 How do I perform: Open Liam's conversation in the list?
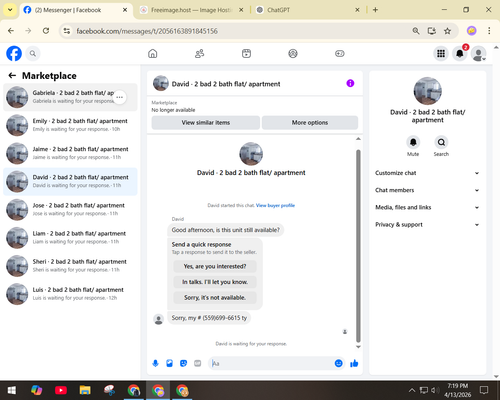[70, 238]
